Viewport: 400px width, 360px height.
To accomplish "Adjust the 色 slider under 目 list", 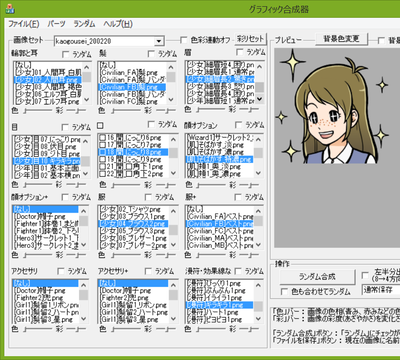I will tap(38, 184).
